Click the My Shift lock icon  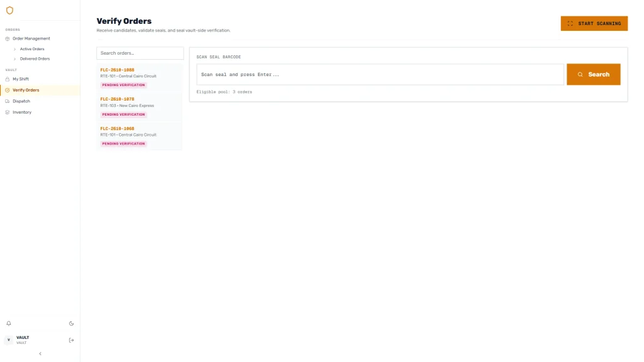[8, 79]
